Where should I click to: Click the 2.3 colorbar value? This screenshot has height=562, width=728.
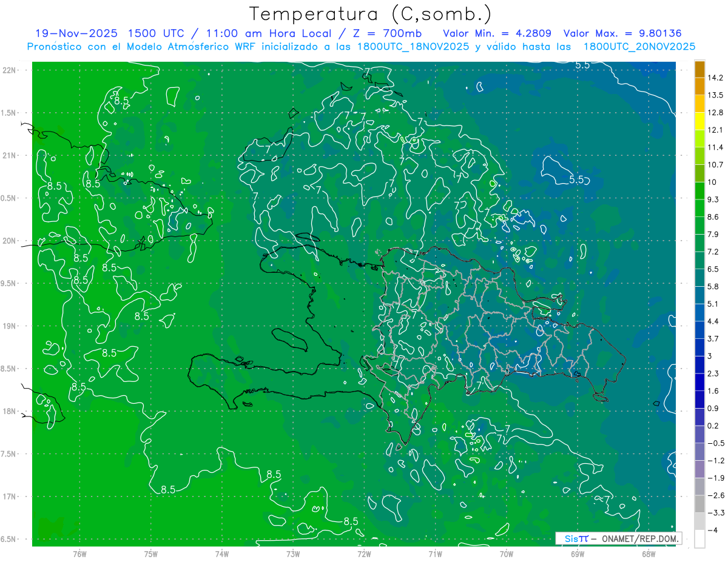point(713,373)
